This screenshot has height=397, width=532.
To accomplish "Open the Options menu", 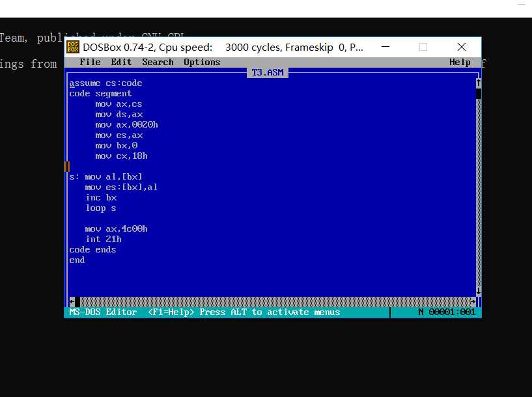I will coord(202,62).
